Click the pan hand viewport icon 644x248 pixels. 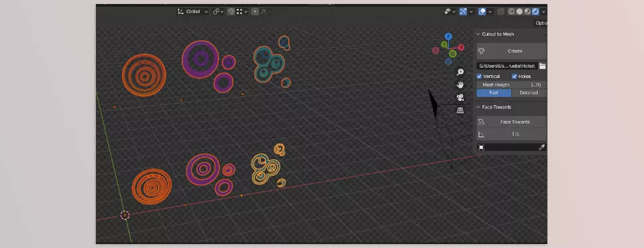[460, 85]
